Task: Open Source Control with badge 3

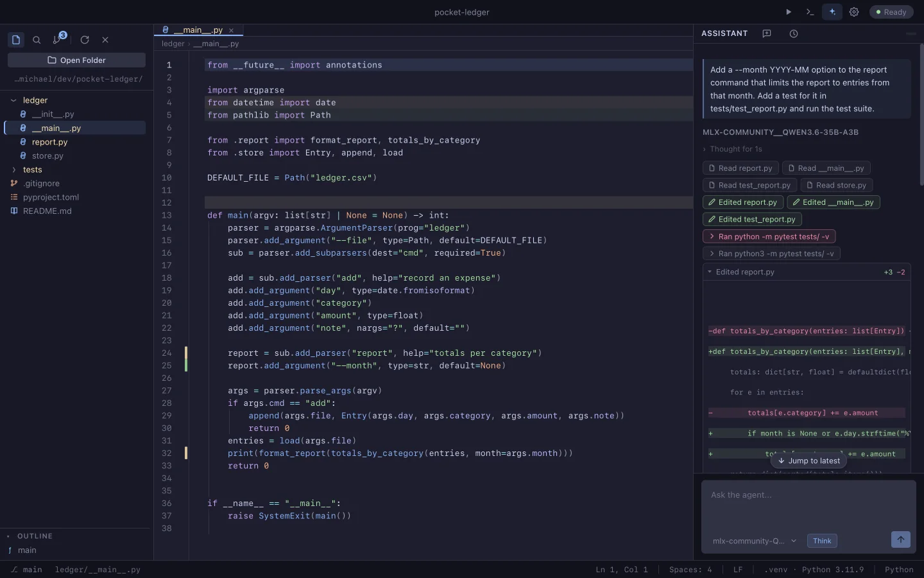Action: click(59, 39)
